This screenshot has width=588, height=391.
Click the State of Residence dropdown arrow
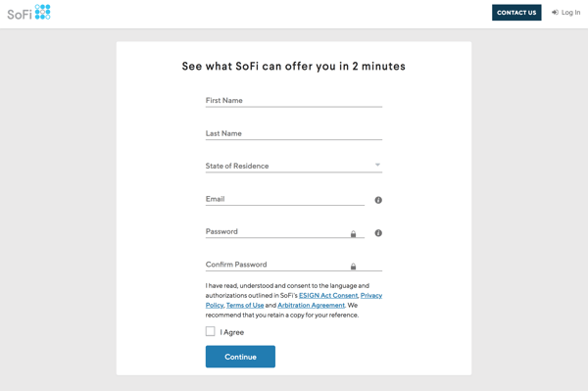click(x=377, y=165)
